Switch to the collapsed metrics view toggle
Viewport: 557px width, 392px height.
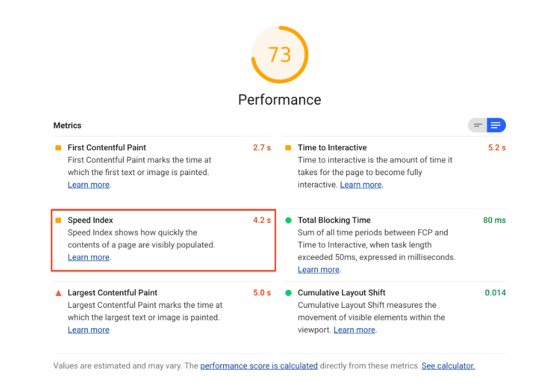pyautogui.click(x=478, y=125)
